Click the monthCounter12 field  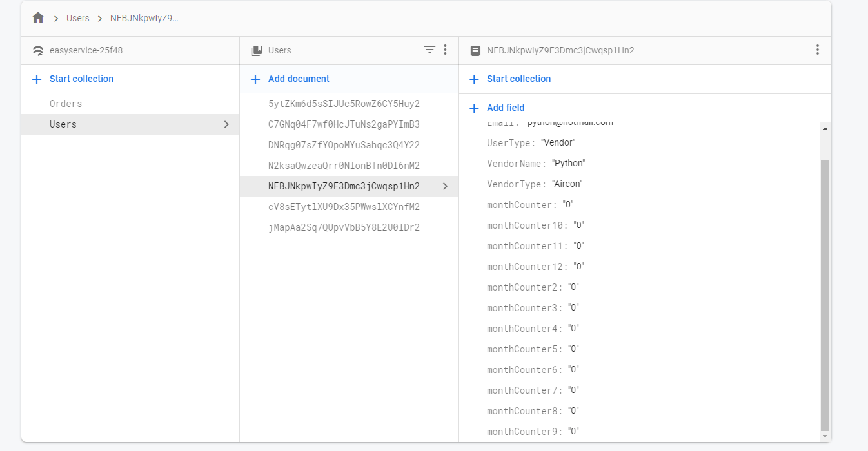click(527, 267)
